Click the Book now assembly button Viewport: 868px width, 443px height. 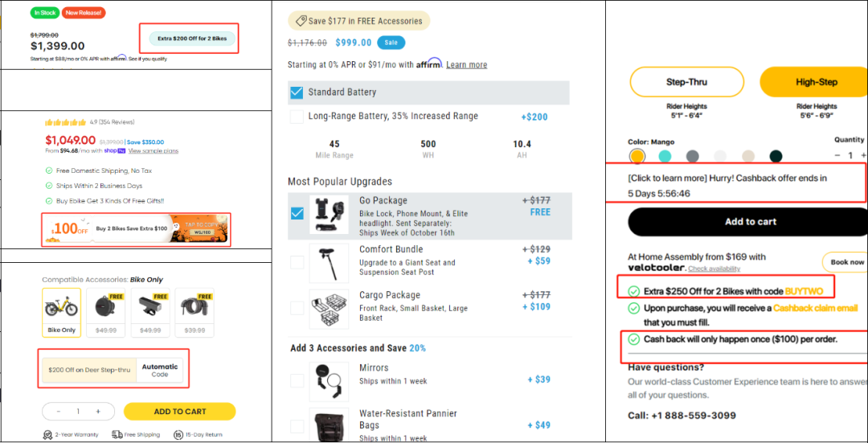(846, 262)
